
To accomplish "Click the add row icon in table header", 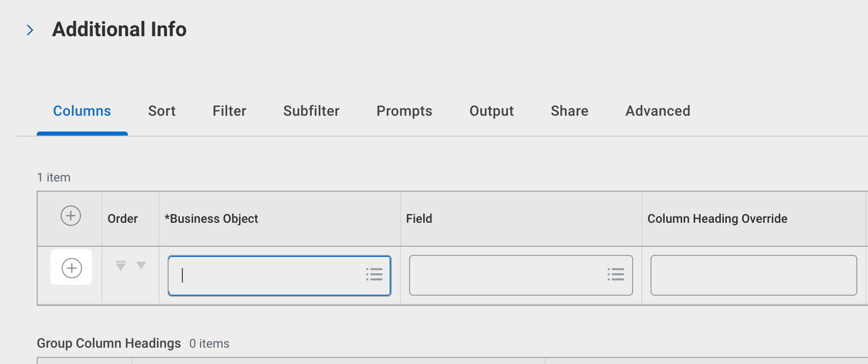I will click(x=71, y=216).
